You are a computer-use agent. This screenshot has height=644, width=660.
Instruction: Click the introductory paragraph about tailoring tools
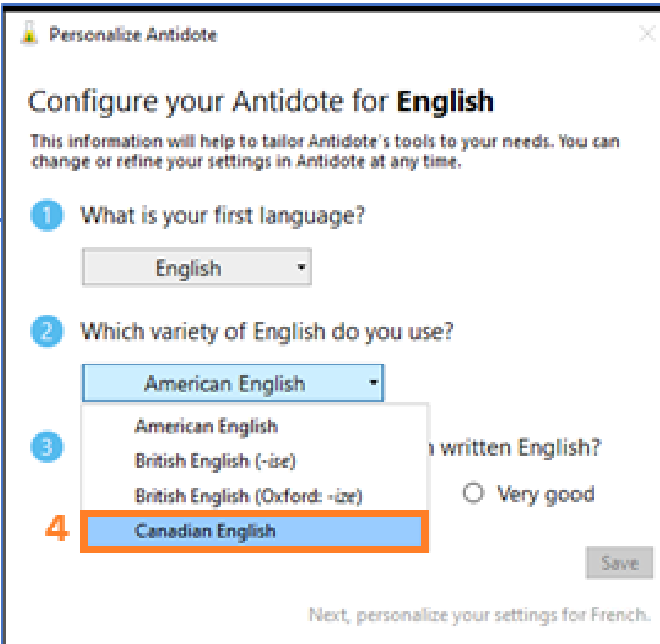point(325,151)
